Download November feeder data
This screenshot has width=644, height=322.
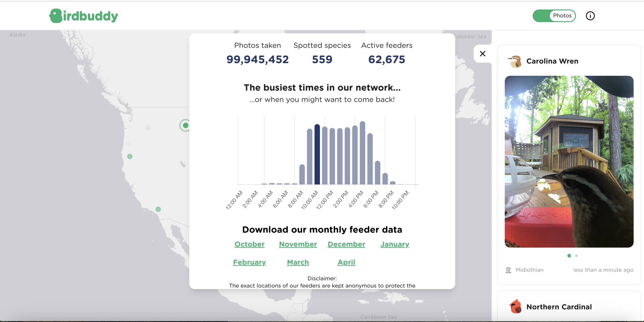click(x=298, y=244)
